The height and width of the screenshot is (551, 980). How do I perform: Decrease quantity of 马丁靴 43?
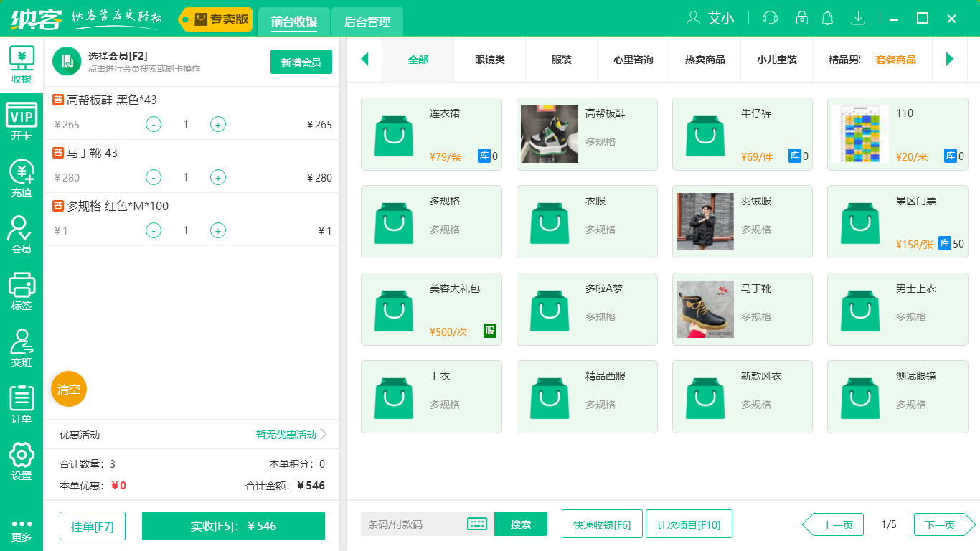[154, 177]
